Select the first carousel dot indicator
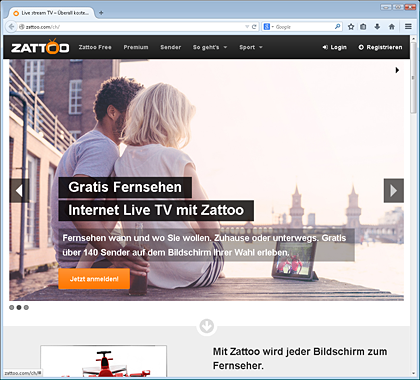The image size is (420, 380). 12,307
